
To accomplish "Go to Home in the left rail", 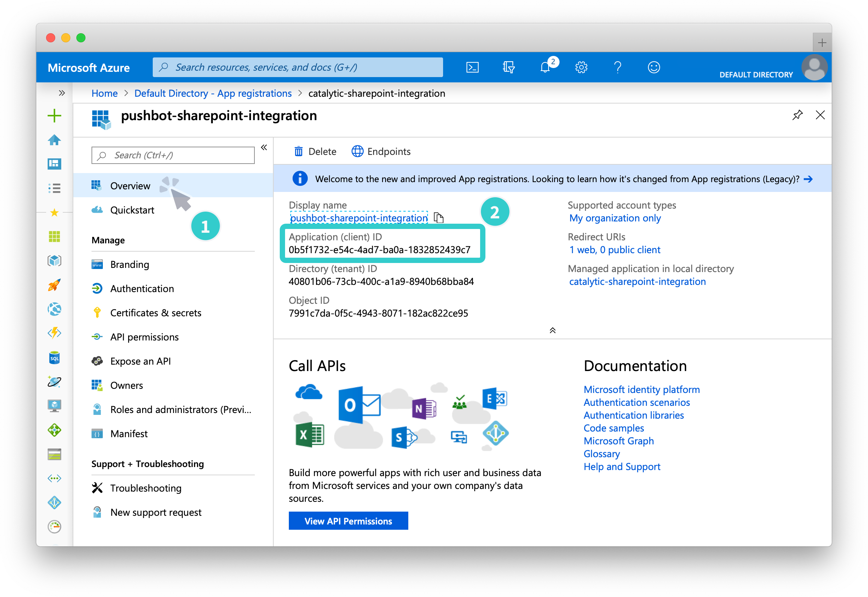I will 54,140.
